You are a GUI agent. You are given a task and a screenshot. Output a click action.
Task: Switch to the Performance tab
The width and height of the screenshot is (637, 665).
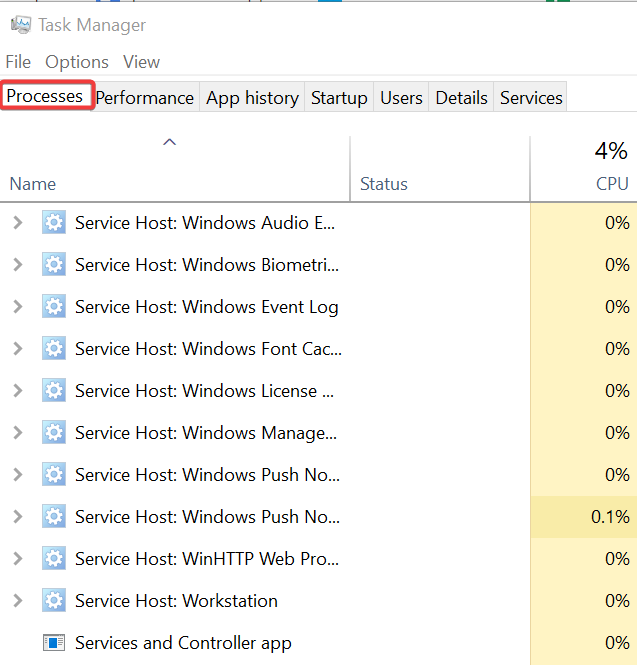tap(145, 98)
